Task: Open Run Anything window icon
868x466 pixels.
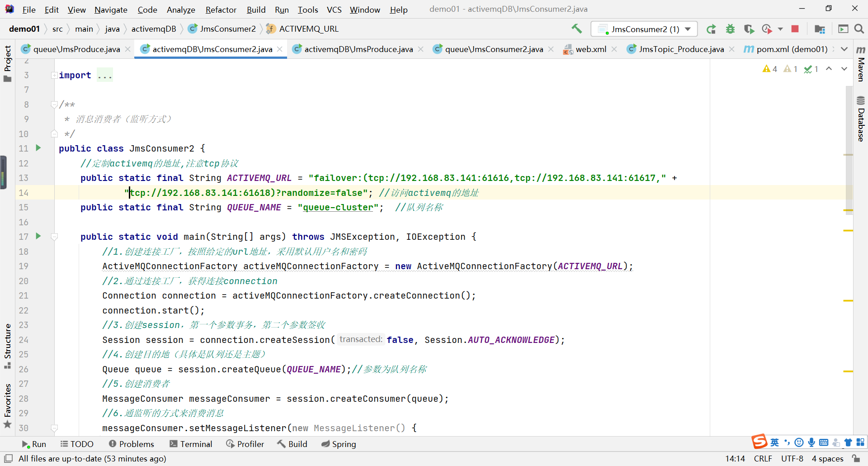Action: [843, 29]
